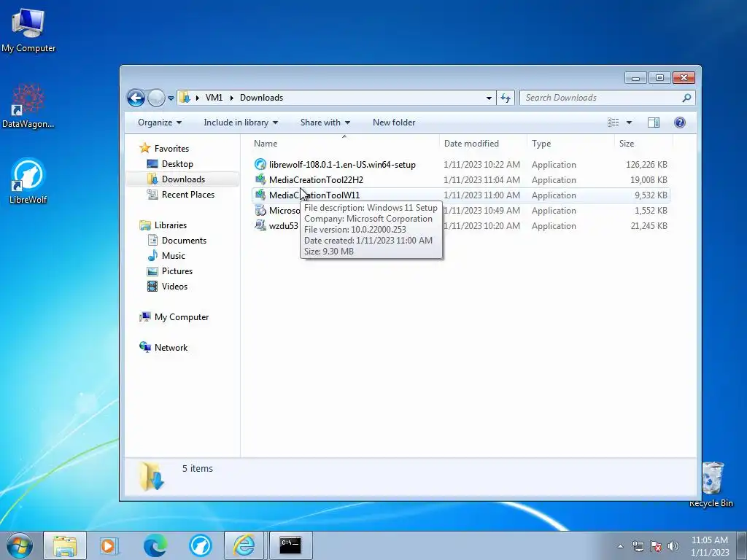This screenshot has width=747, height=560.
Task: Select Music library
Action: pyautogui.click(x=174, y=256)
